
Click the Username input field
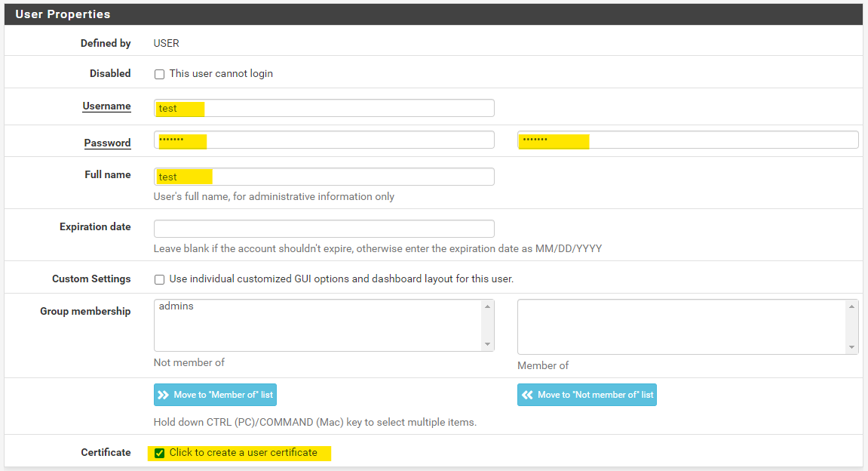click(324, 108)
